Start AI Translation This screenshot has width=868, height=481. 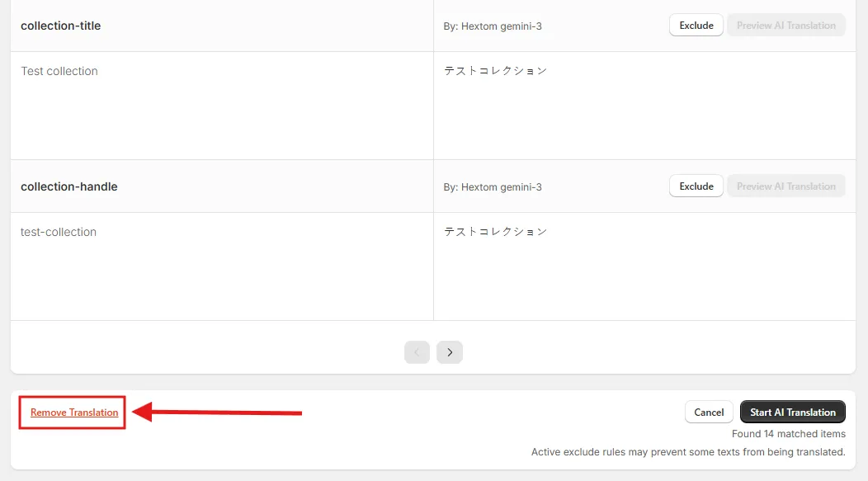click(x=793, y=413)
